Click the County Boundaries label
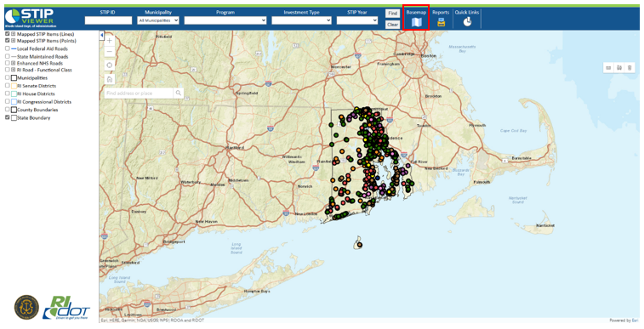The width and height of the screenshot is (644, 329). click(37, 110)
